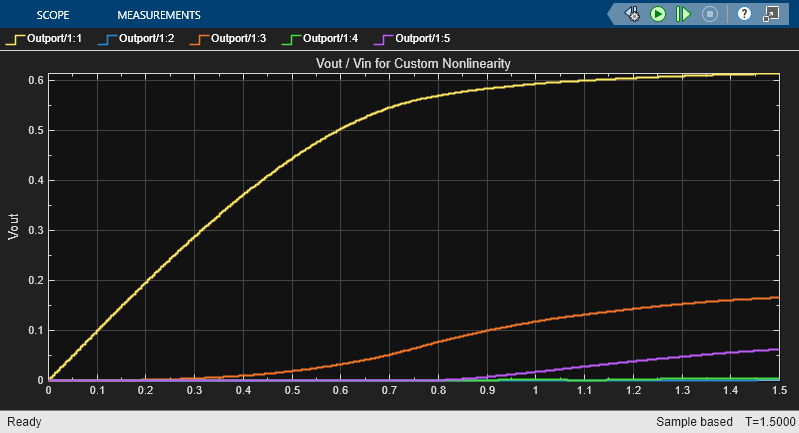Click the 0.6 y-axis tick label
Image resolution: width=799 pixels, height=433 pixels.
coord(36,80)
